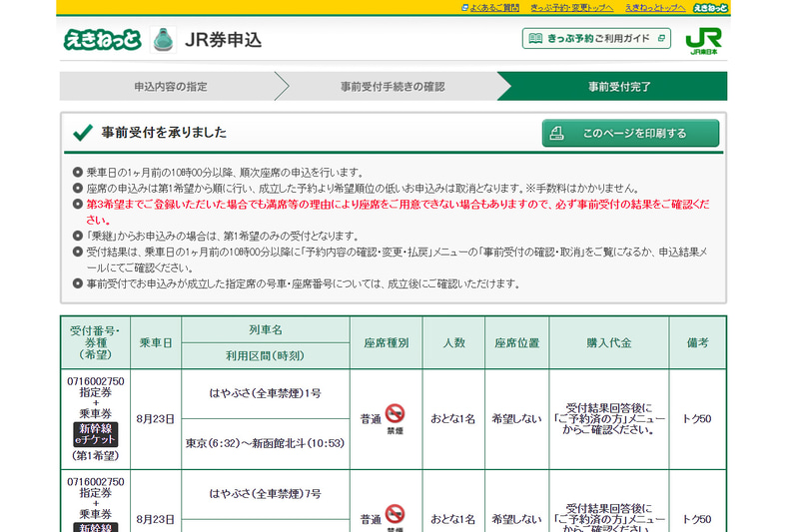Screen dimensions: 799x532
Task: Click the 乗車日 column header
Action: 156,342
